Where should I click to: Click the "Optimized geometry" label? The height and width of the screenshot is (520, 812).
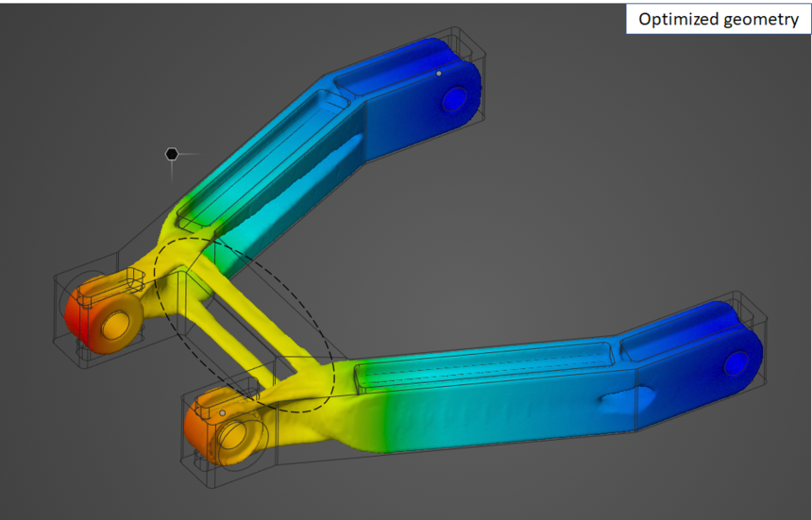[719, 19]
